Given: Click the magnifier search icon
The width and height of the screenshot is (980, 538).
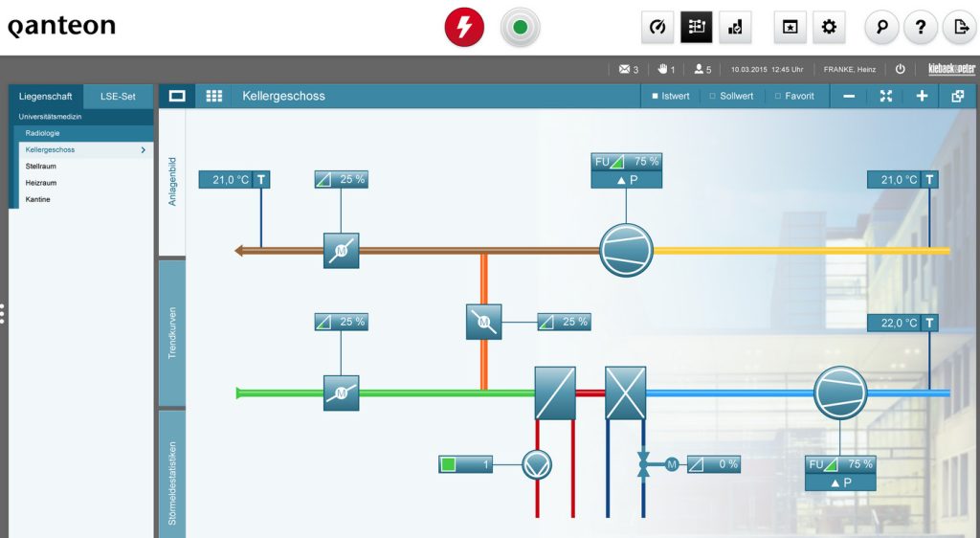Looking at the screenshot, I should [881, 28].
